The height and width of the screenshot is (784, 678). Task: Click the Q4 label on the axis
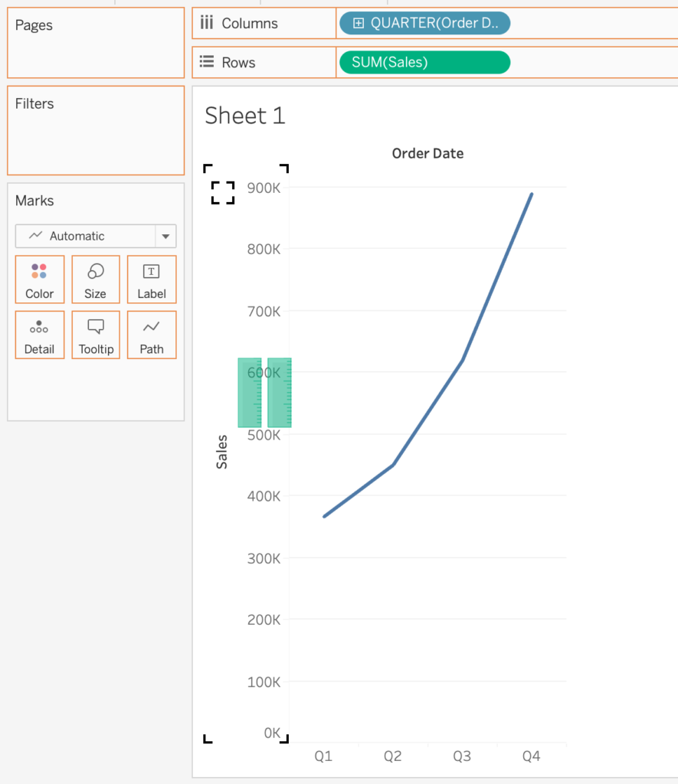(x=531, y=756)
